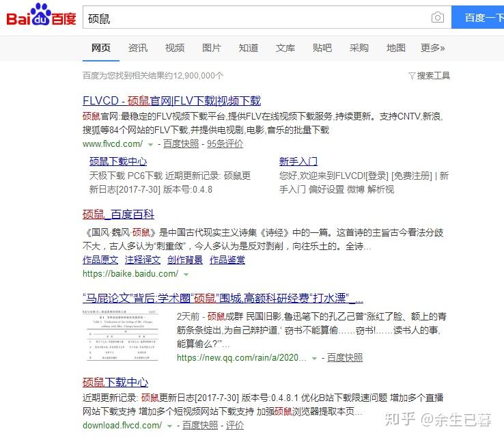
Task: Expand dropdown arrow next to new.qq.com URL
Action: click(x=314, y=359)
